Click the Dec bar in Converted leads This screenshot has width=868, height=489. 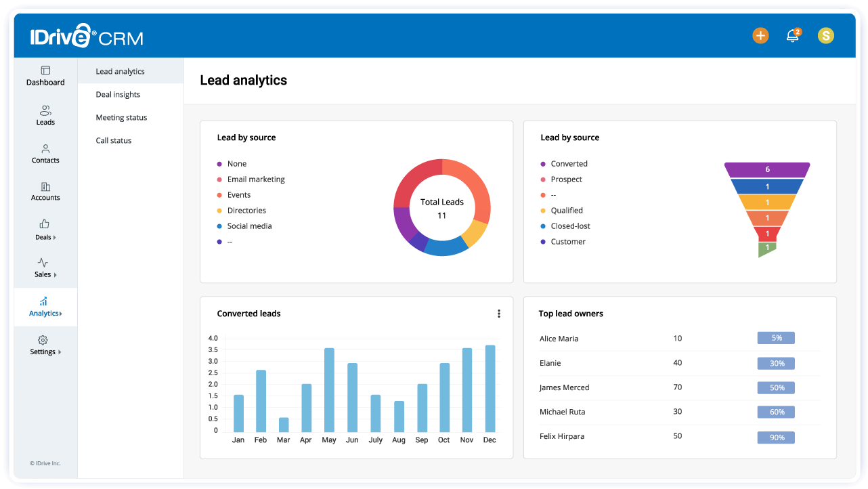pos(490,389)
